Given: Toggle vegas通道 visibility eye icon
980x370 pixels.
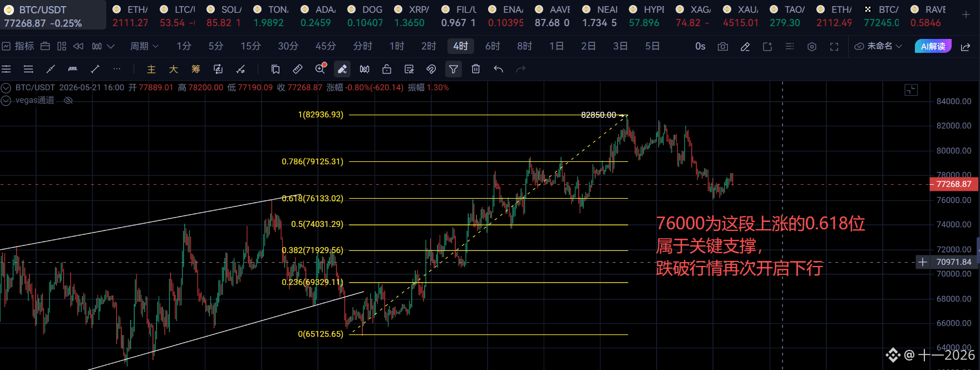Looking at the screenshot, I should 68,101.
